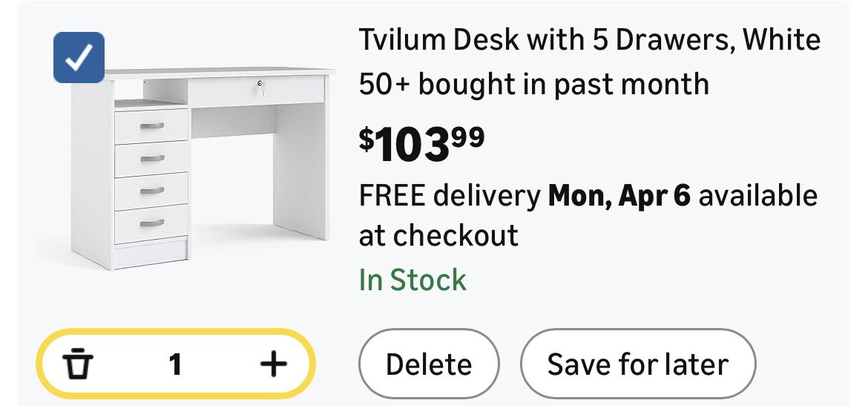Screen dimensions: 868x406
Task: Click the 50+ bought in past month text
Action: pyautogui.click(x=533, y=84)
